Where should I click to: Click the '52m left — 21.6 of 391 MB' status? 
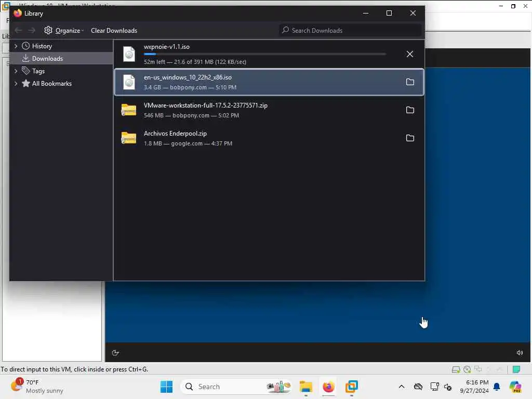[x=195, y=62]
